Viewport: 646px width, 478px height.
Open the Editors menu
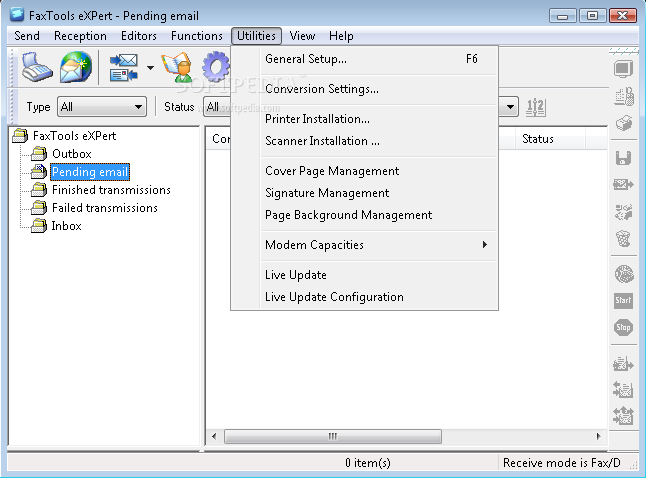point(139,36)
